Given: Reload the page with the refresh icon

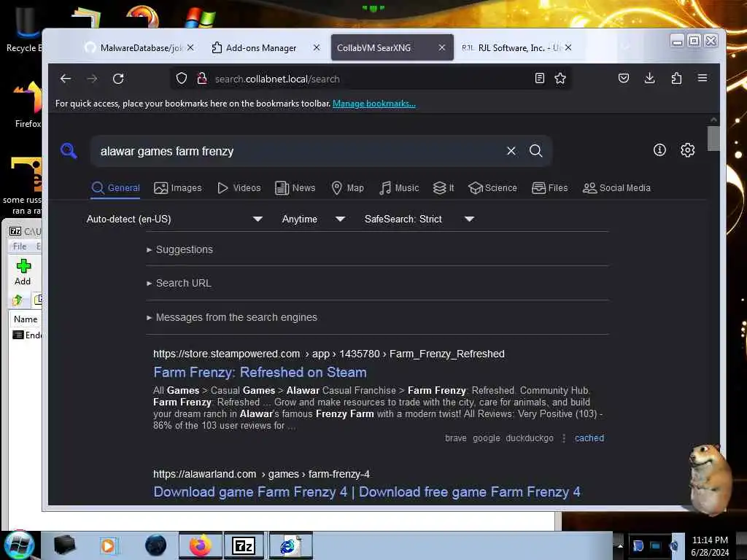Looking at the screenshot, I should click(118, 79).
